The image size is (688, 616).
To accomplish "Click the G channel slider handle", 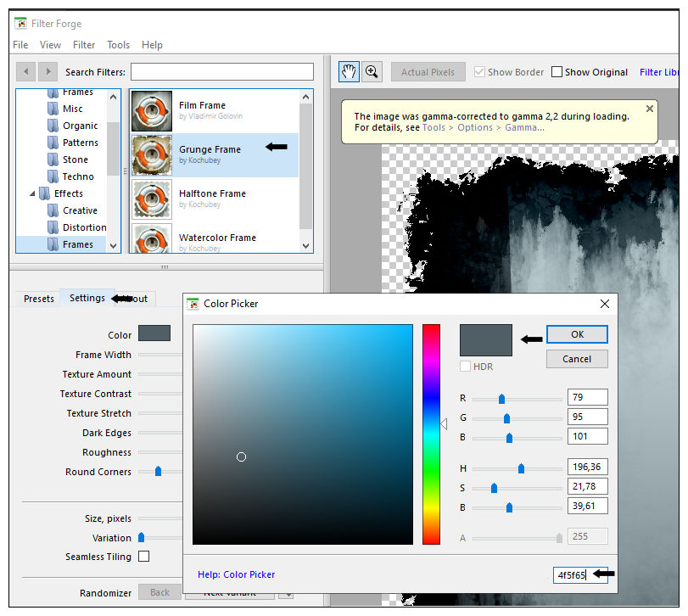I will coord(506,418).
